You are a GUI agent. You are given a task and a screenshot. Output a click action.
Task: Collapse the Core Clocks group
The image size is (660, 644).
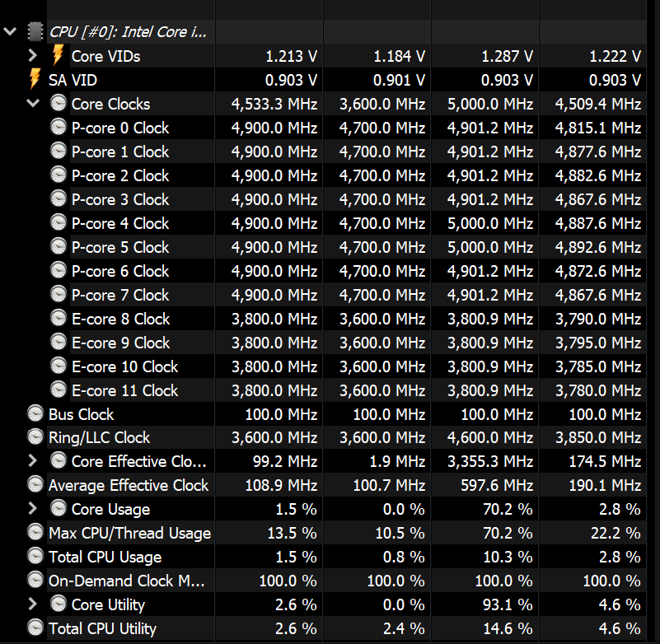coord(33,104)
